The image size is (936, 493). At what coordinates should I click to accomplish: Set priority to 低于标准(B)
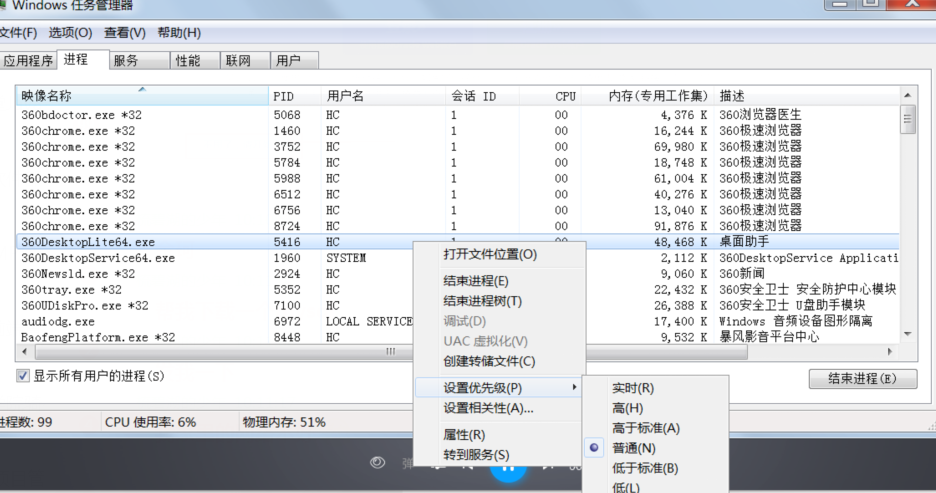click(x=655, y=468)
